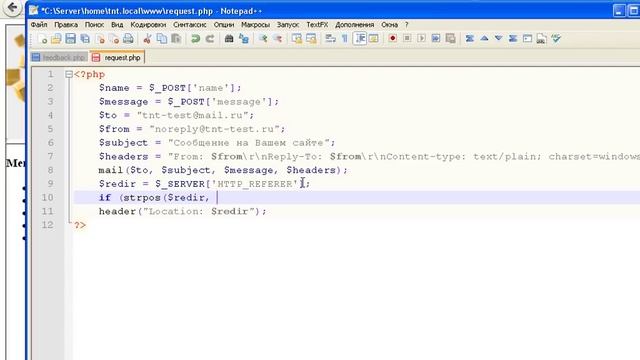Open the Запуск menu

[x=288, y=25]
